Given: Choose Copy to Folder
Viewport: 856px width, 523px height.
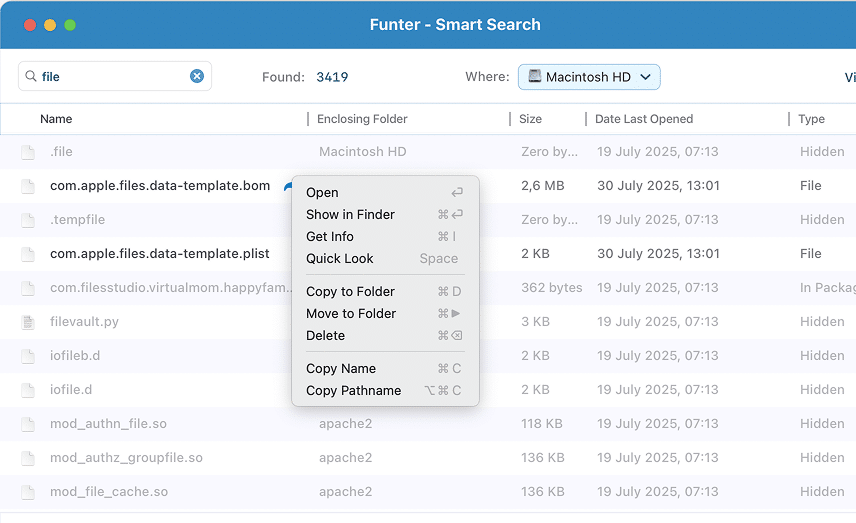Looking at the screenshot, I should [x=385, y=292].
